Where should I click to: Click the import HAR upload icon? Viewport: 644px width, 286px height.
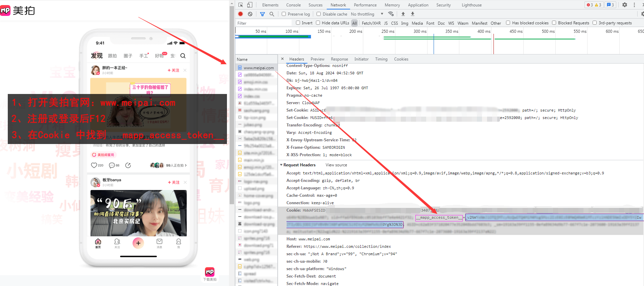point(403,14)
